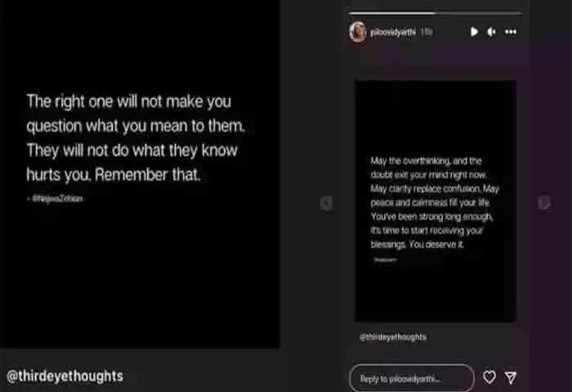Click the 15h story timestamp

(426, 32)
